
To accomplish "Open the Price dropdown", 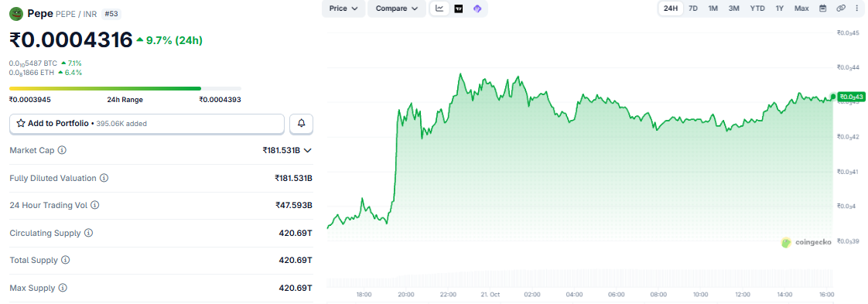I will pyautogui.click(x=343, y=9).
